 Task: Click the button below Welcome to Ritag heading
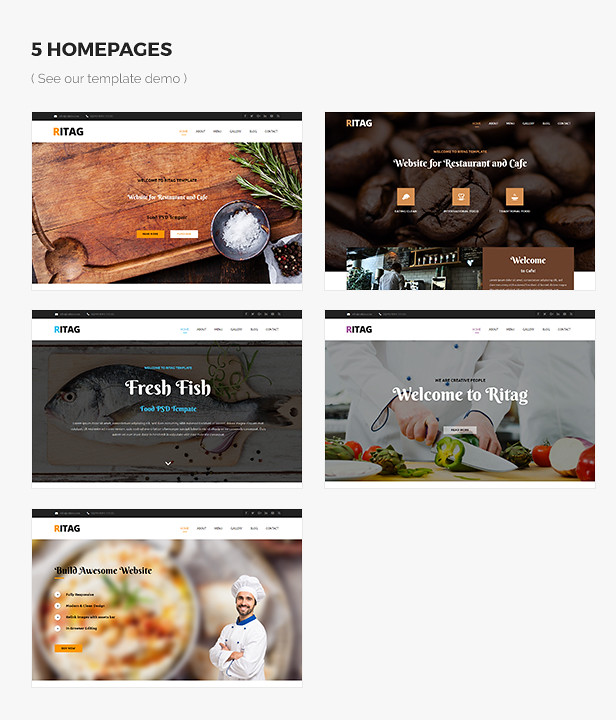click(x=460, y=430)
